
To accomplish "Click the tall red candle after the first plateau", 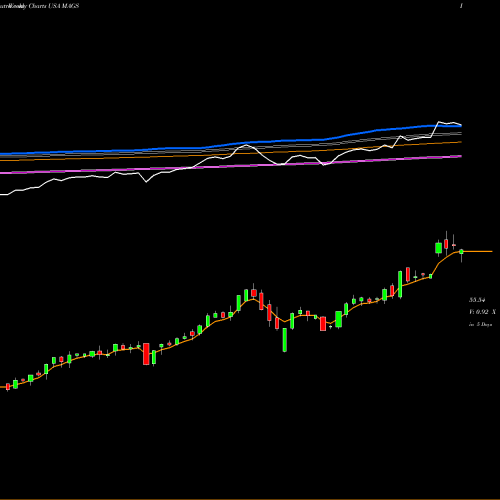I will [x=146, y=354].
